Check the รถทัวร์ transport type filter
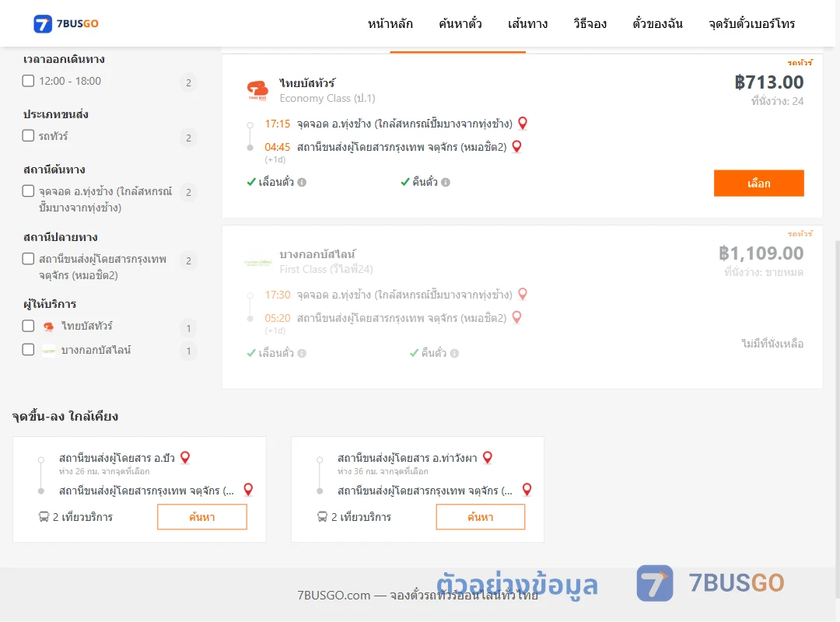The image size is (840, 622). (29, 135)
